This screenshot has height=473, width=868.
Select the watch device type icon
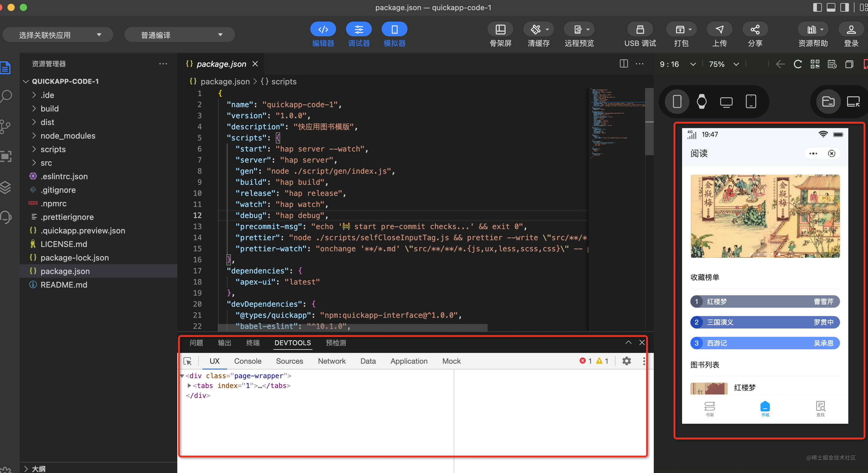701,102
